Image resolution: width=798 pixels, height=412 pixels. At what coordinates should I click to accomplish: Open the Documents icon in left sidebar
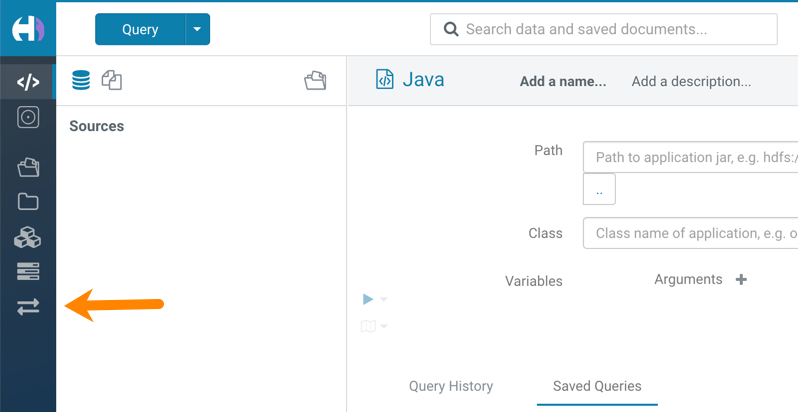(x=28, y=167)
